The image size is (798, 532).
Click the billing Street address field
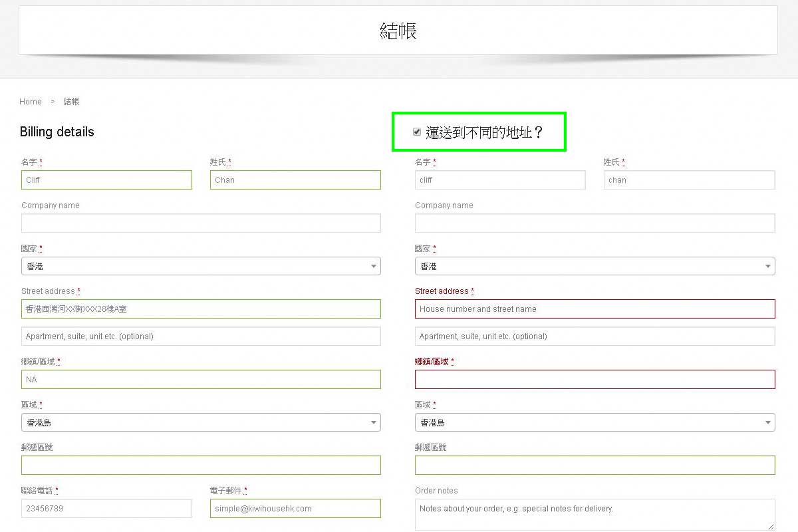201,309
